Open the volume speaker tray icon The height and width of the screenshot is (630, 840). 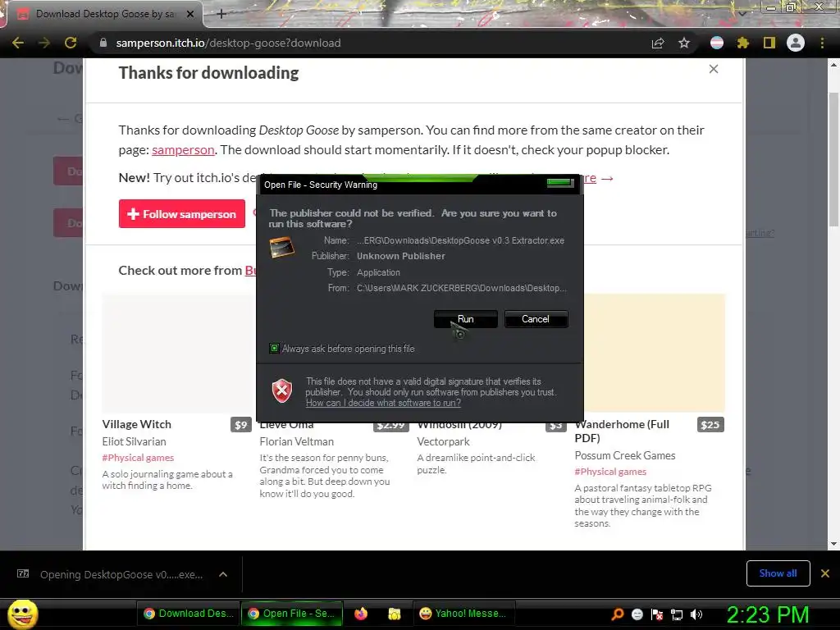click(696, 614)
